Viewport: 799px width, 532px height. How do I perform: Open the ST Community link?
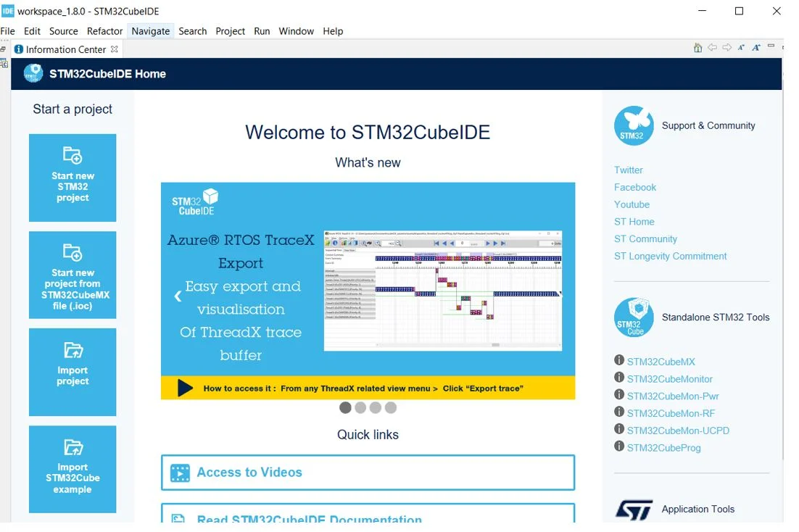tap(645, 239)
